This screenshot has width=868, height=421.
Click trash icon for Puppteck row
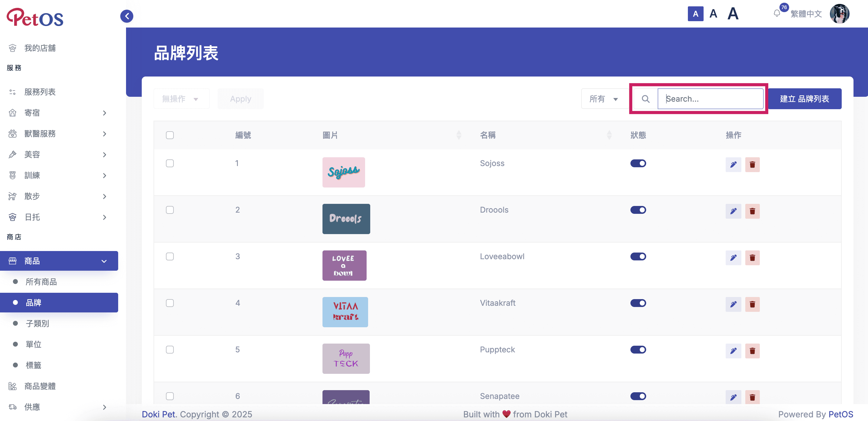point(752,351)
